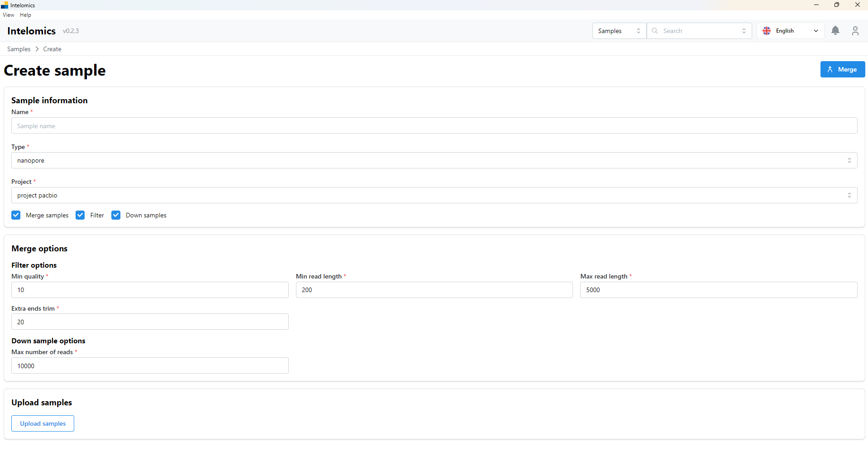868x466 pixels.
Task: Open the English language selector
Action: point(790,31)
